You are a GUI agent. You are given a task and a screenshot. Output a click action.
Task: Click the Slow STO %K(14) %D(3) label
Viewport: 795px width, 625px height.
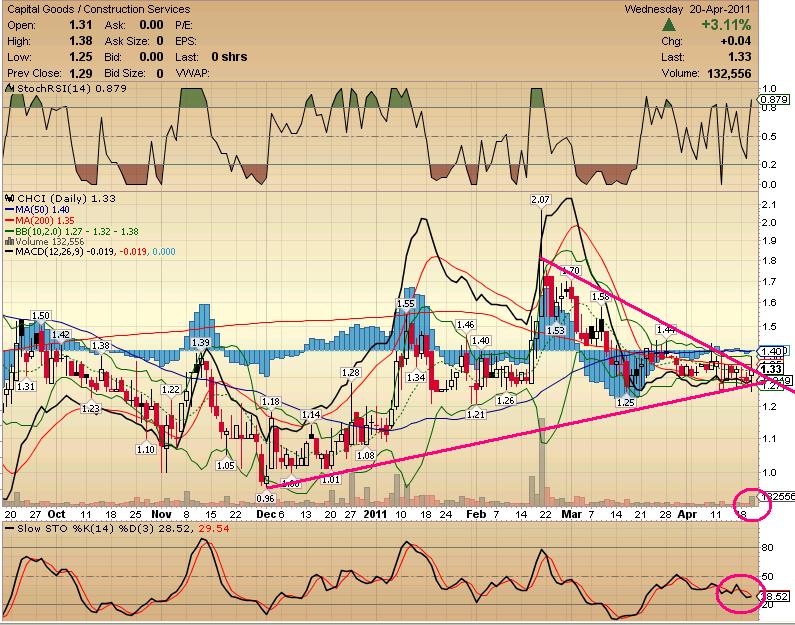pyautogui.click(x=123, y=529)
